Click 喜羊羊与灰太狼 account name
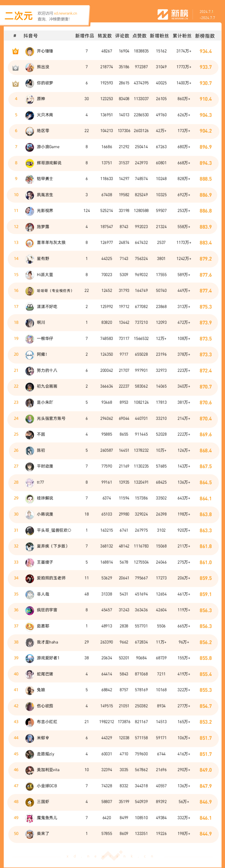 (x=51, y=243)
